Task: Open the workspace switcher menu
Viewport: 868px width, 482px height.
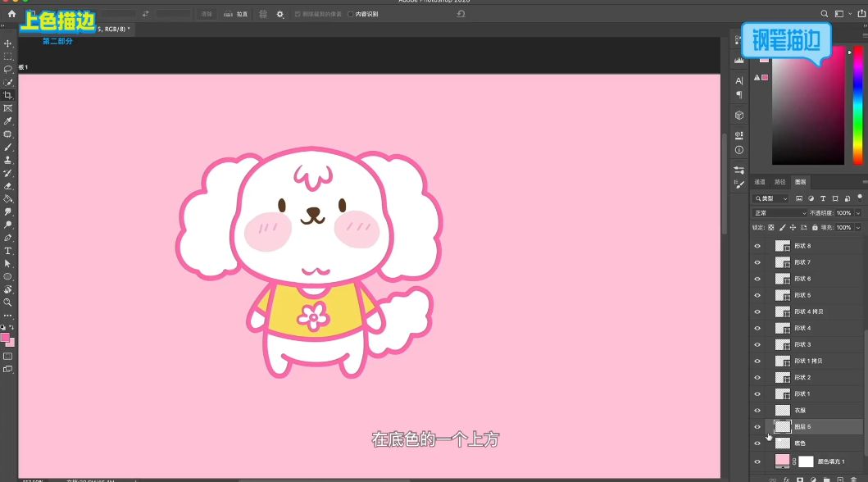Action: coord(842,14)
